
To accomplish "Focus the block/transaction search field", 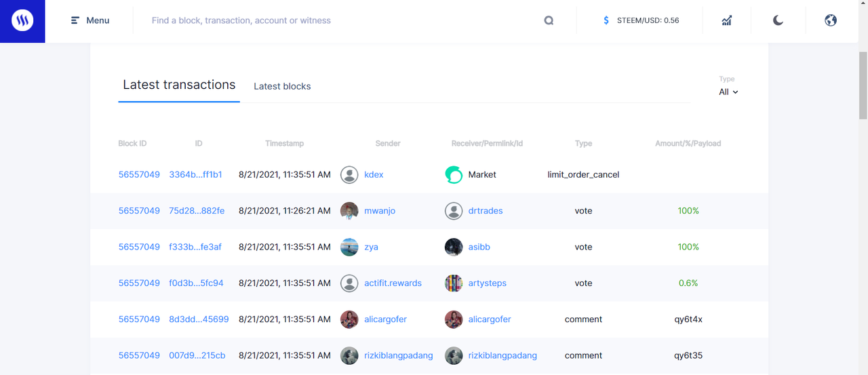I will tap(339, 21).
